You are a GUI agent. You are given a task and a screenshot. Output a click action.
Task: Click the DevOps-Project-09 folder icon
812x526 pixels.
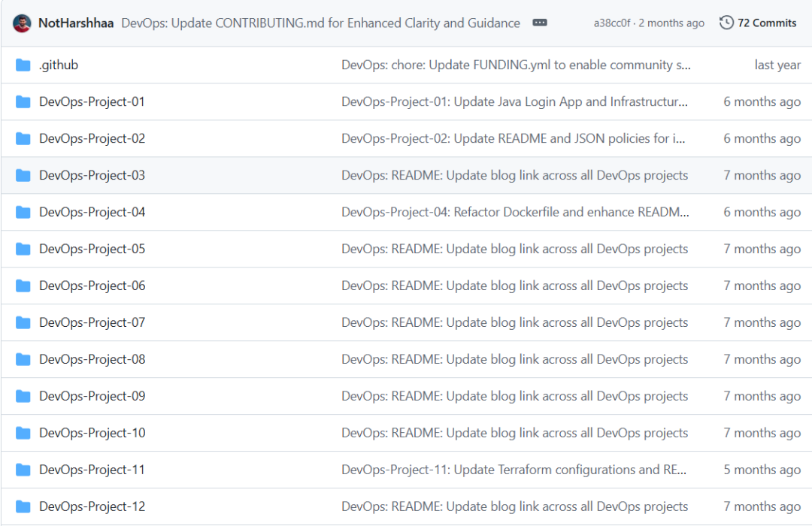click(x=23, y=396)
